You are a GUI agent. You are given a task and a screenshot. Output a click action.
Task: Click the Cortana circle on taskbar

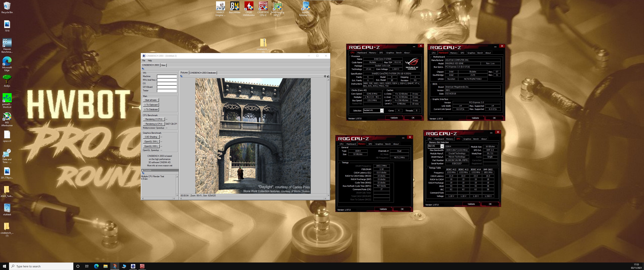tap(78, 266)
